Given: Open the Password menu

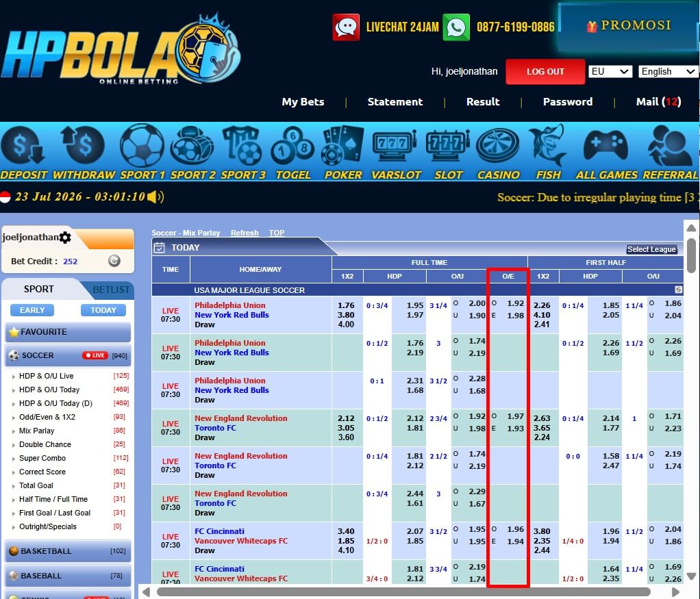Looking at the screenshot, I should [x=568, y=102].
